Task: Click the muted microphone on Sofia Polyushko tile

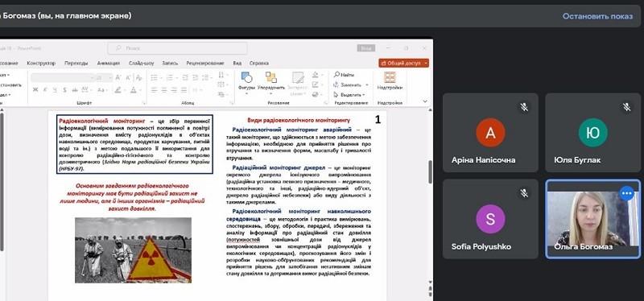Action: tap(524, 193)
